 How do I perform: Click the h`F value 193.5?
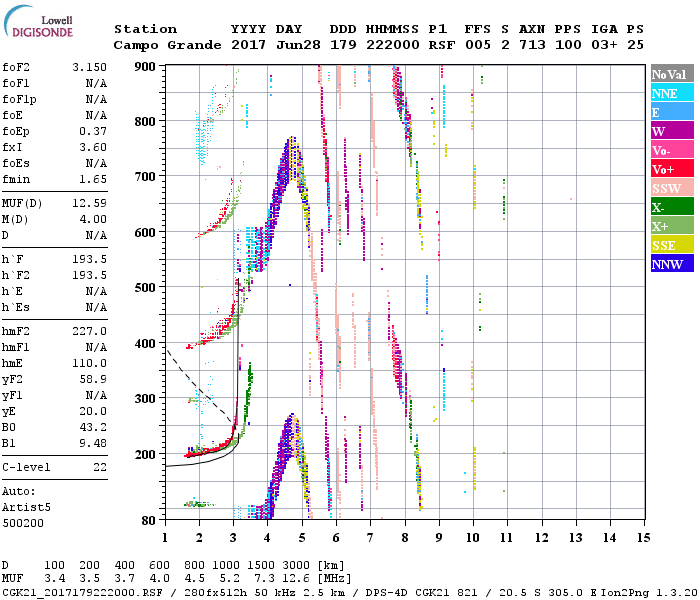[89, 259]
